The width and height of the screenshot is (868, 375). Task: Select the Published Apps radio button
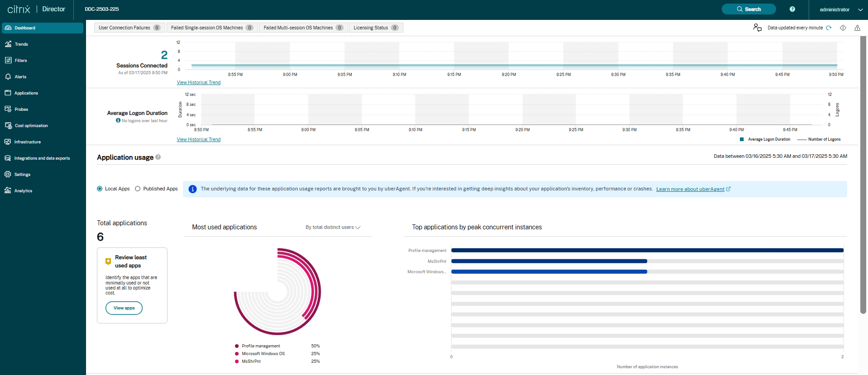click(138, 189)
